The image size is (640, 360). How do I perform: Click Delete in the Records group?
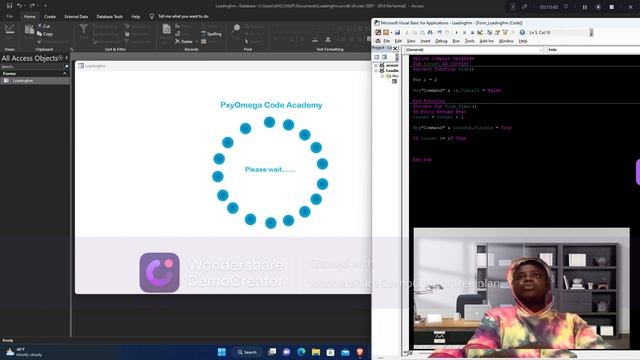coord(184,42)
